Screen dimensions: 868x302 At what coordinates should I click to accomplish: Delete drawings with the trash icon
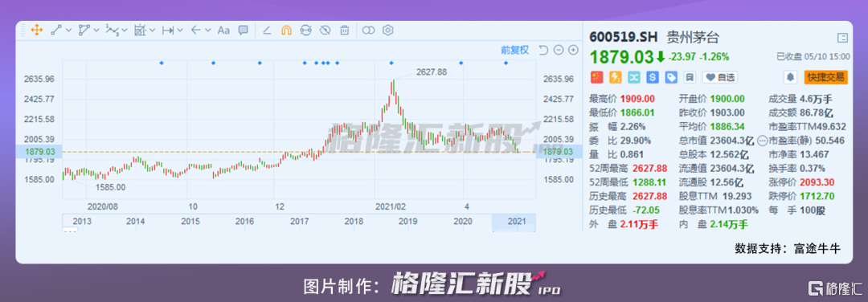pyautogui.click(x=344, y=31)
